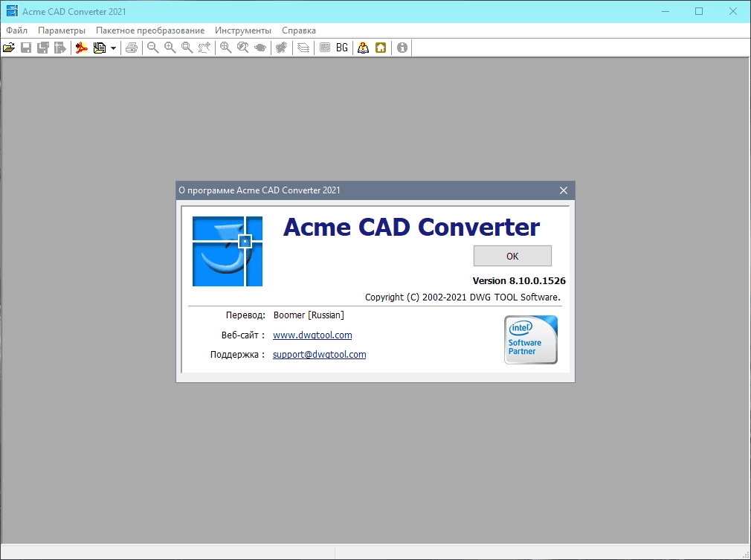Open the Инструменты menu
Viewport: 751px width, 560px height.
pos(243,30)
